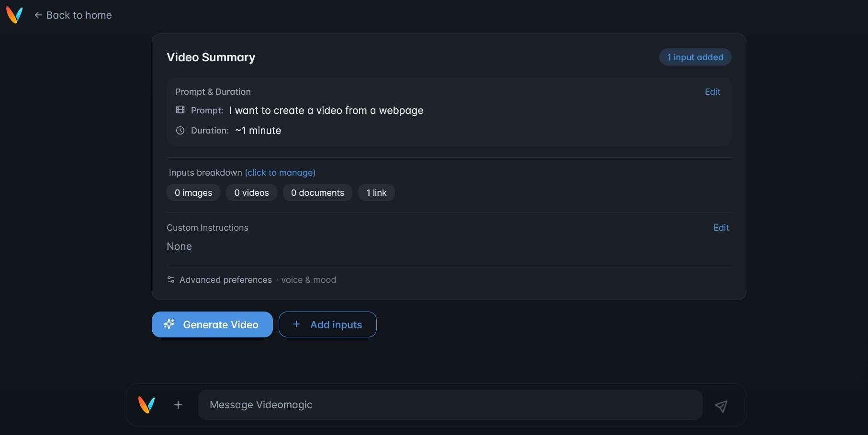Image resolution: width=868 pixels, height=435 pixels.
Task: Click the paper plane send icon
Action: click(721, 406)
